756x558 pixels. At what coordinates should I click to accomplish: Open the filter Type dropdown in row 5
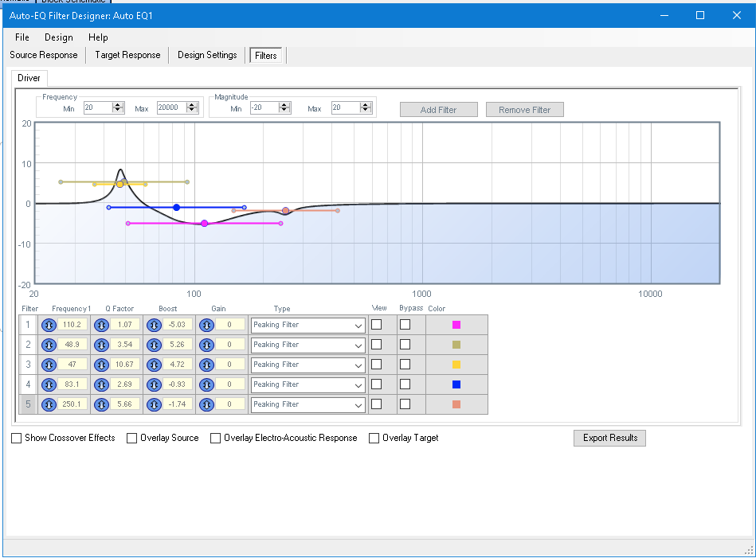[x=358, y=404]
